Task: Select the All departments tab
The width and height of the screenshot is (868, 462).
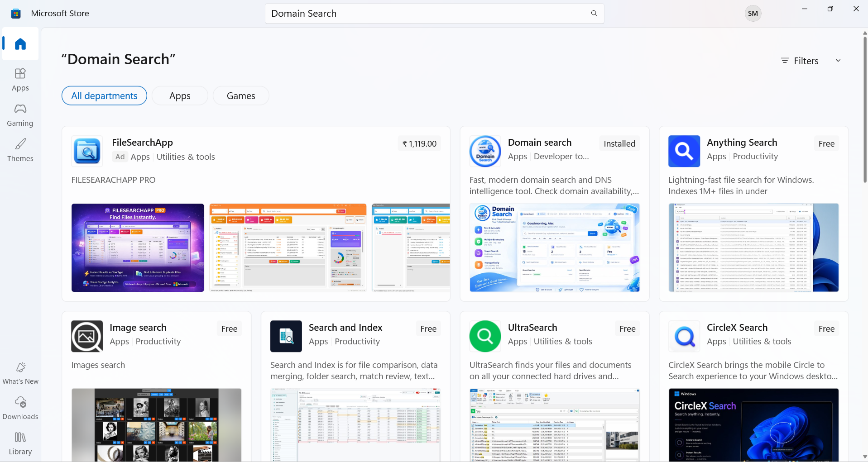Action: tap(104, 96)
